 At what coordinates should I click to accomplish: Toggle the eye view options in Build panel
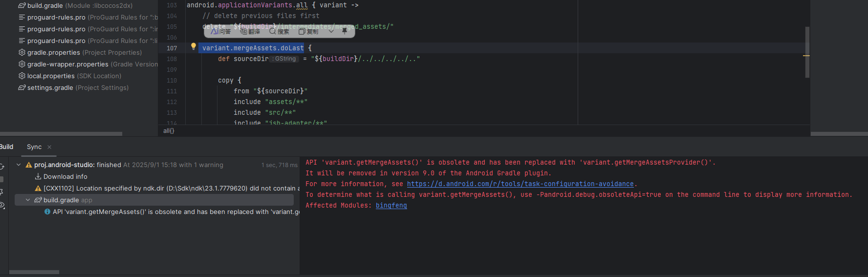(x=2, y=205)
